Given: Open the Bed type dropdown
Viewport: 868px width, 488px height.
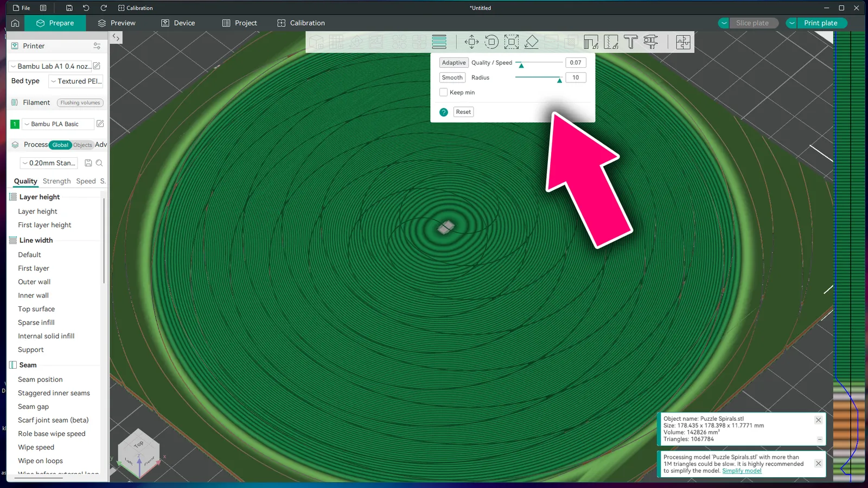Looking at the screenshot, I should pos(76,81).
